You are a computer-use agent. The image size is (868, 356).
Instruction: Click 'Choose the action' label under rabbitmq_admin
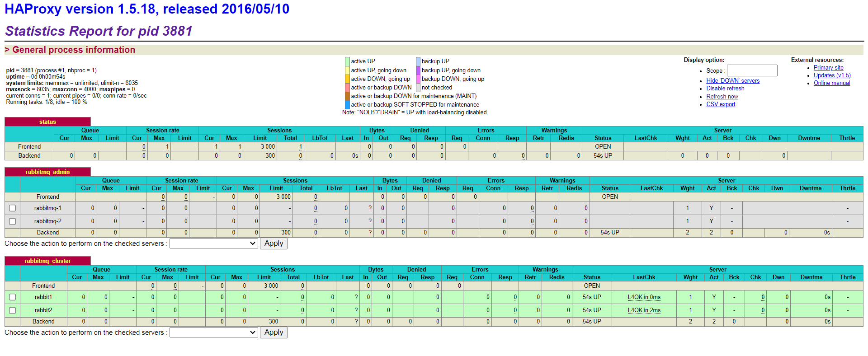(86, 244)
